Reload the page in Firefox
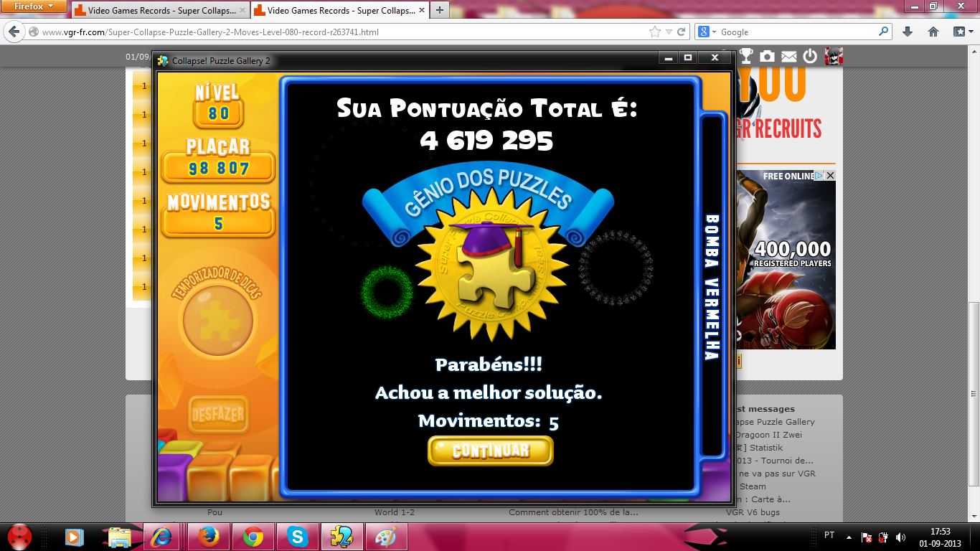Viewport: 980px width, 551px height. 681,32
